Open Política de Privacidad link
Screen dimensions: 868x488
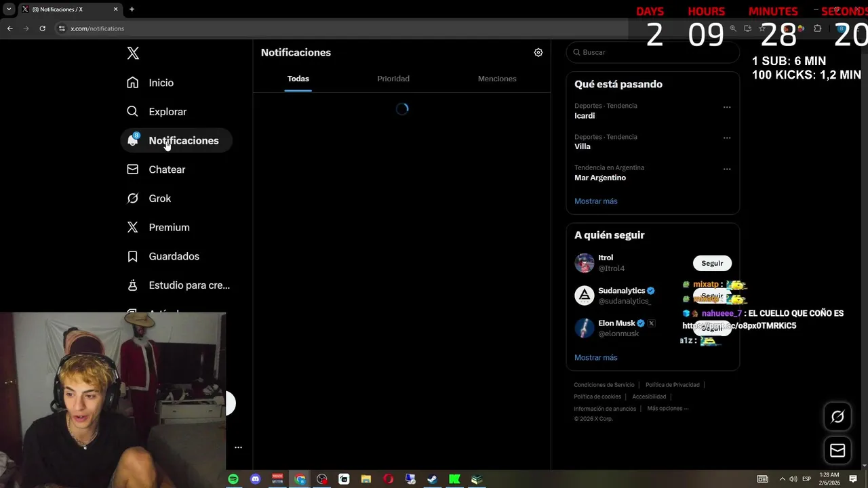pyautogui.click(x=673, y=385)
